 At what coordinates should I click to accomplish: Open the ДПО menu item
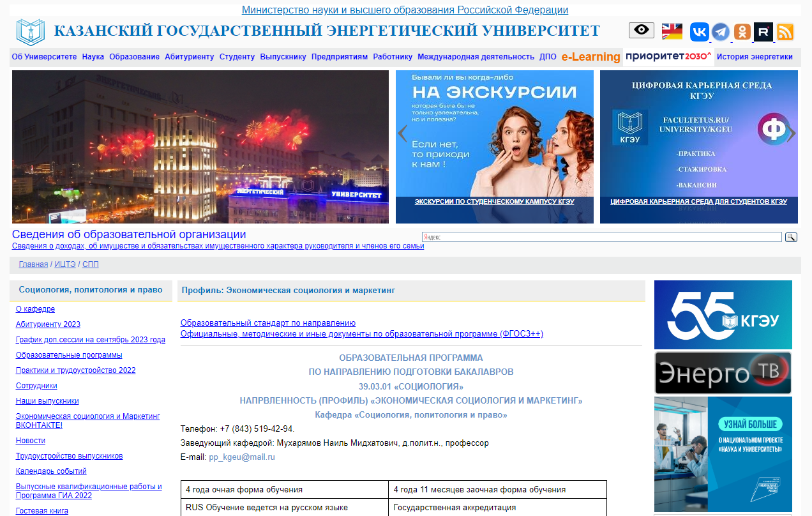tap(548, 57)
